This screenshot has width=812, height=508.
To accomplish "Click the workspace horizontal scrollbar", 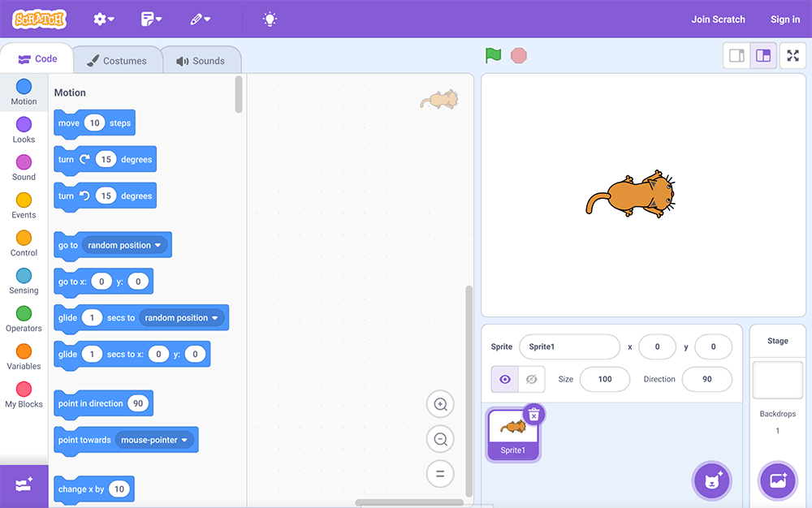I will [409, 502].
